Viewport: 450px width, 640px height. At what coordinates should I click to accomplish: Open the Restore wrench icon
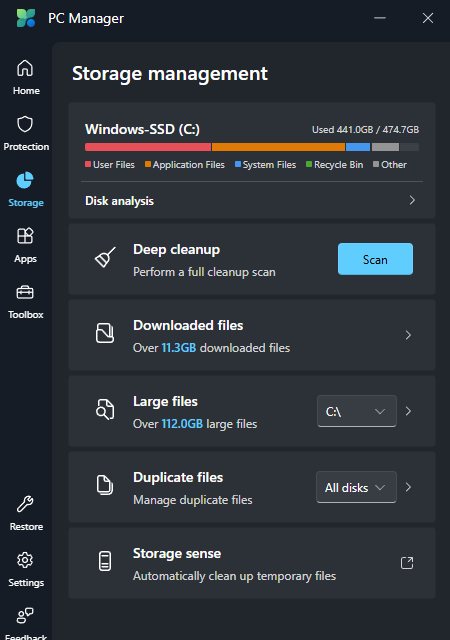coord(25,504)
